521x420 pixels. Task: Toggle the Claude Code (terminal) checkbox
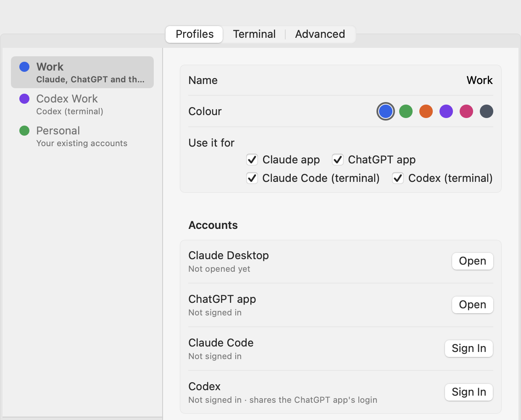pyautogui.click(x=252, y=178)
